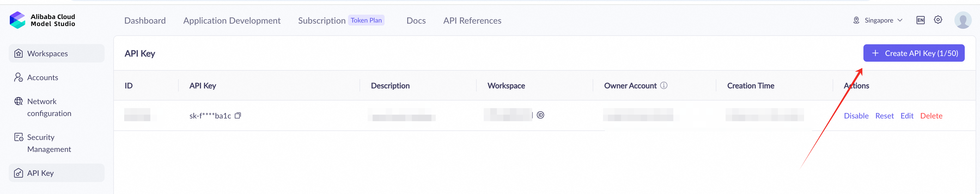Select API Key in the sidebar
The width and height of the screenshot is (980, 194).
click(57, 173)
